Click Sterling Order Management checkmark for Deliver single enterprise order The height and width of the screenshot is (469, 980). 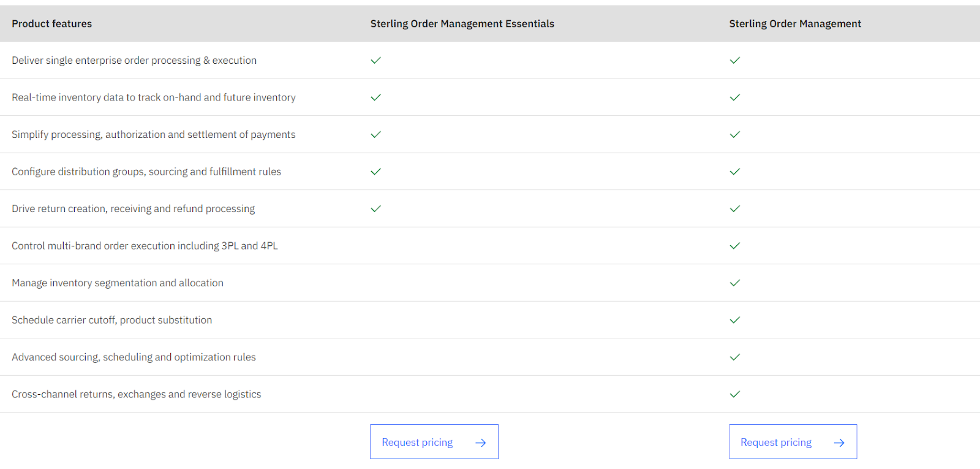coord(735,60)
